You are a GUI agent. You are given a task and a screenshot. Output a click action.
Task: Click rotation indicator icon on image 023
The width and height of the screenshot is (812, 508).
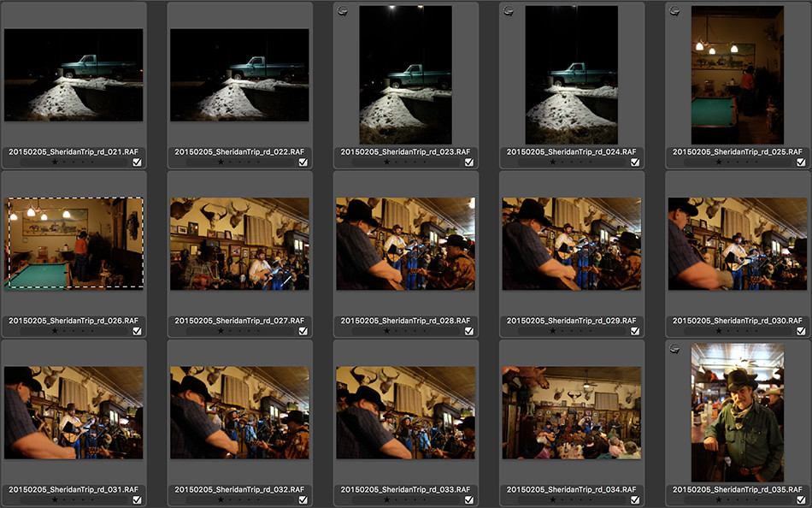point(342,11)
